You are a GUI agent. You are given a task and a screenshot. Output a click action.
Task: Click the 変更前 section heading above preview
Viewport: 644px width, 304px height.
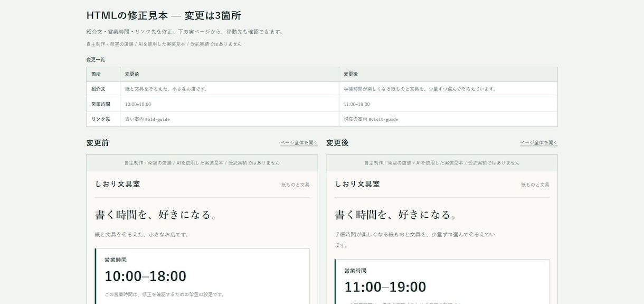coord(98,143)
